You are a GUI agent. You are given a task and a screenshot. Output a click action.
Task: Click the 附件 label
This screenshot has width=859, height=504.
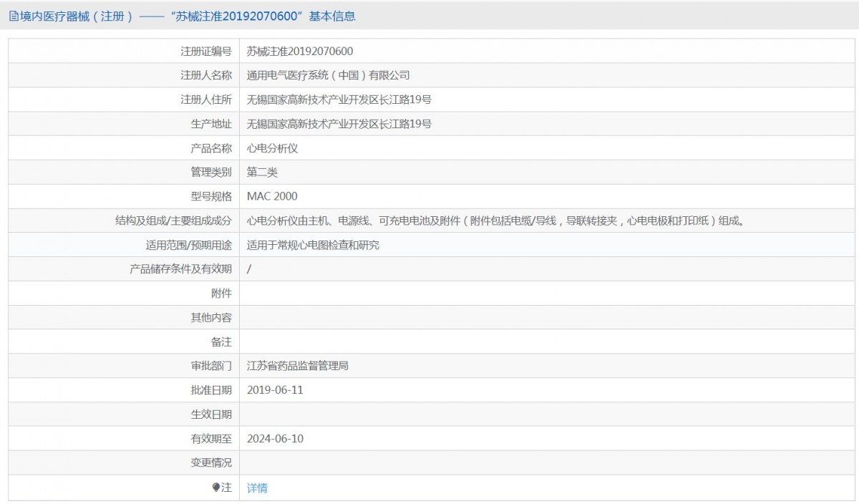[x=222, y=294]
